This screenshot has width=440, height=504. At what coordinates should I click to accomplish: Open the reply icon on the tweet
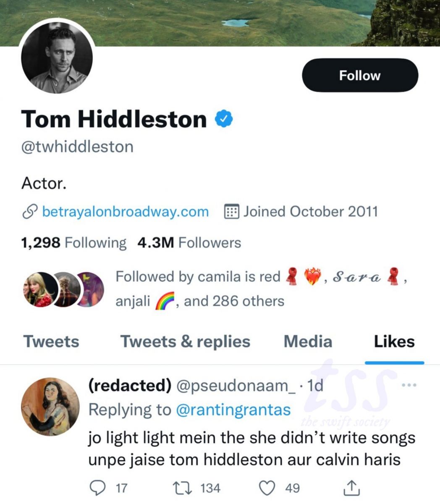[x=98, y=487]
